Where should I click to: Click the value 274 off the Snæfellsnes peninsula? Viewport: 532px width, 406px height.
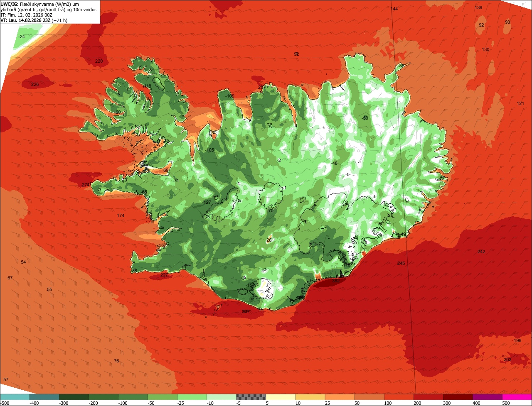(86, 185)
